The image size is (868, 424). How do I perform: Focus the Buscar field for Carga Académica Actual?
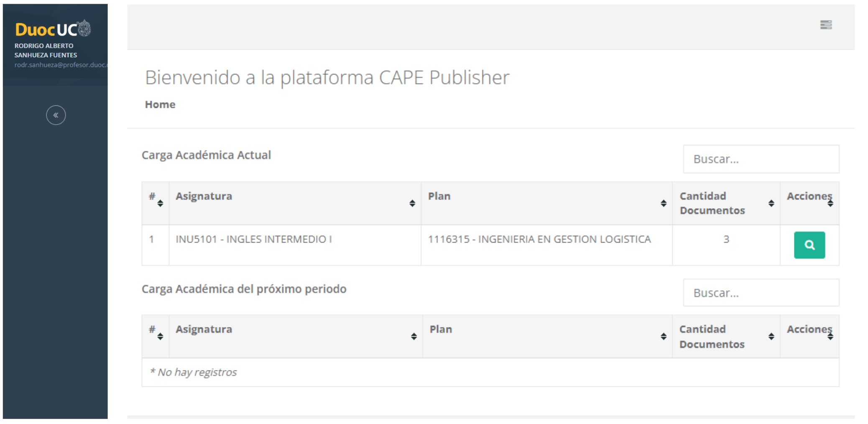coord(761,159)
